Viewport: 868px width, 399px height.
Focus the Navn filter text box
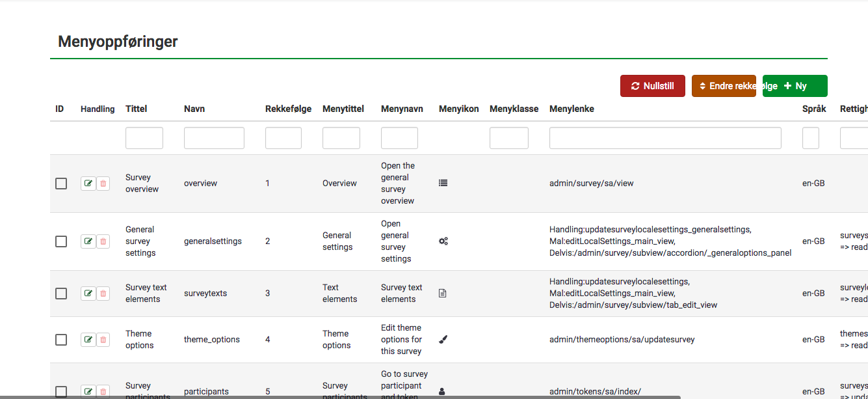tap(214, 138)
